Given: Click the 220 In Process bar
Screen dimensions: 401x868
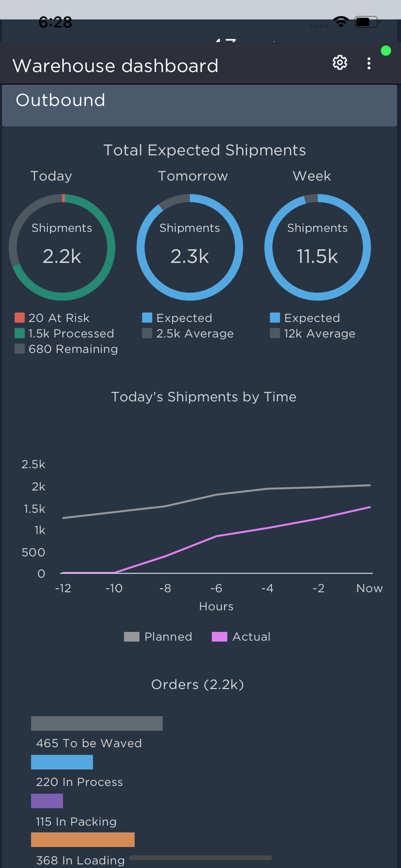Looking at the screenshot, I should [62, 762].
